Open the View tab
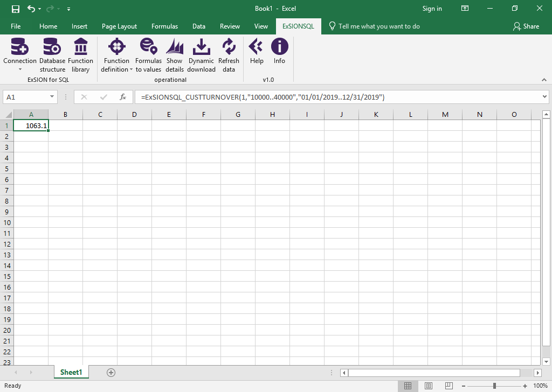 point(261,26)
